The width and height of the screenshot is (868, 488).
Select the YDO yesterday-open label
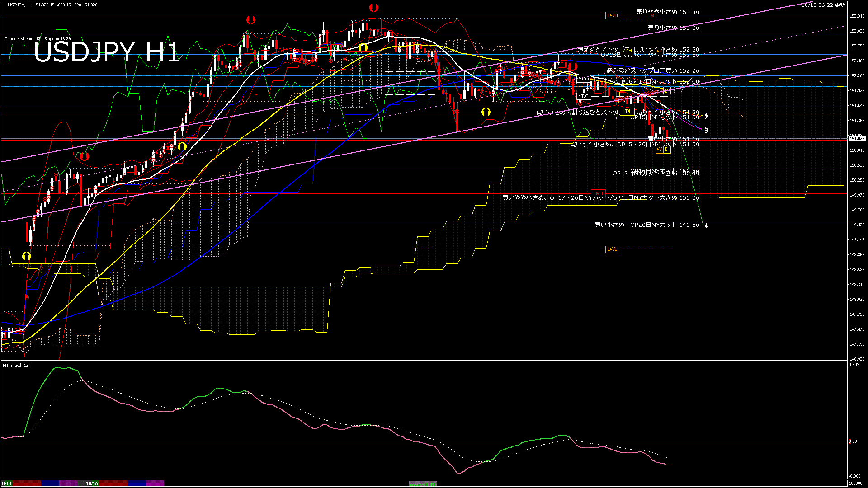coord(584,79)
